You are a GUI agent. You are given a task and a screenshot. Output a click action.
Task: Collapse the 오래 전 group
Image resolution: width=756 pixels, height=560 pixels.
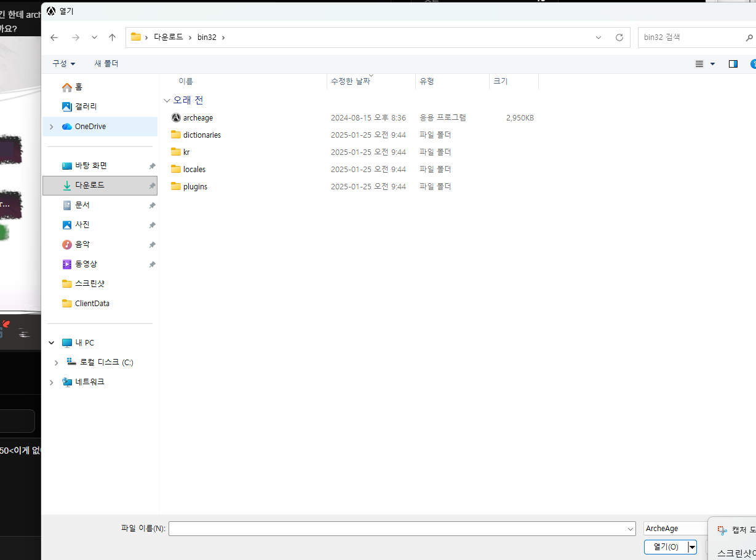167,100
